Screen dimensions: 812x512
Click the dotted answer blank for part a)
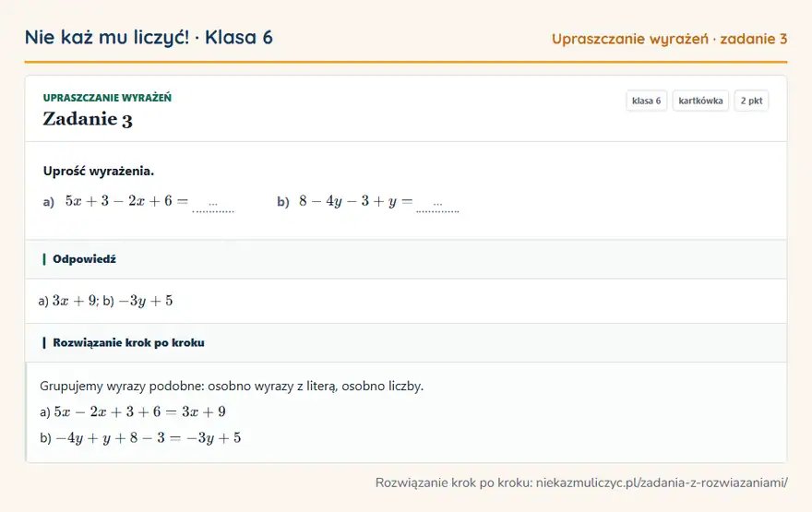(x=213, y=205)
